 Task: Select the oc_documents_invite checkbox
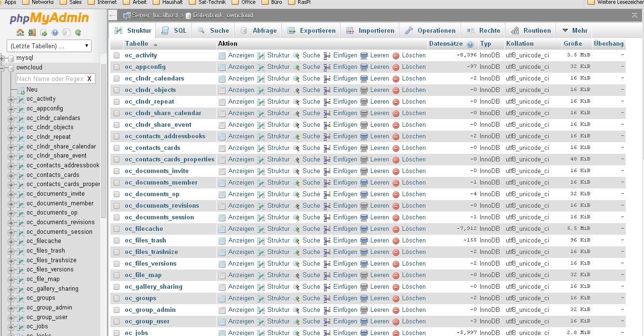coord(117,171)
